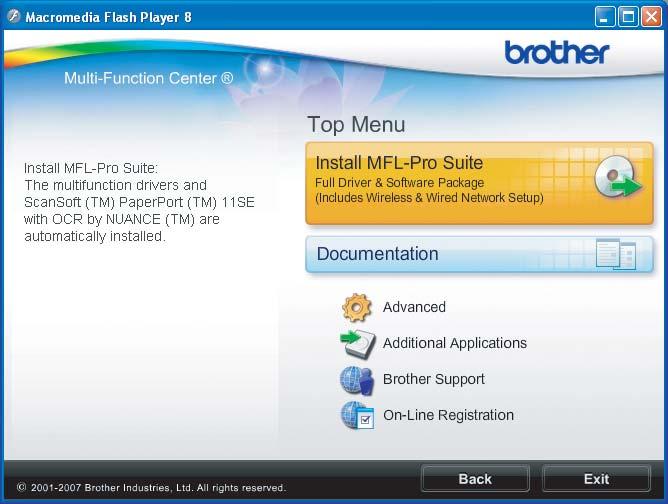Open On-Line Registration
The width and height of the screenshot is (668, 504).
(x=448, y=415)
